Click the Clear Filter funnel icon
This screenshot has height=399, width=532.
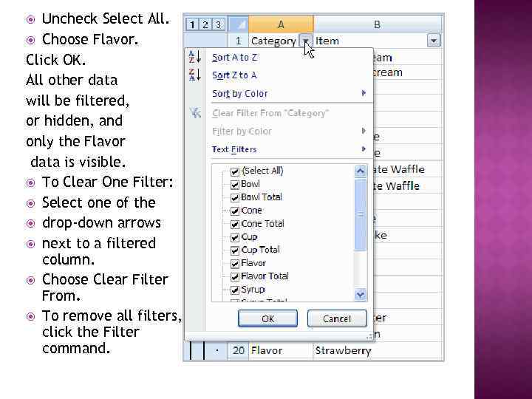[196, 113]
